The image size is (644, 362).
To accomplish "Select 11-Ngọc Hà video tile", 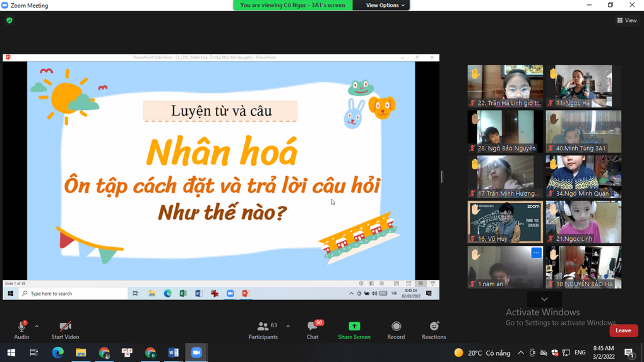I will pos(583,86).
